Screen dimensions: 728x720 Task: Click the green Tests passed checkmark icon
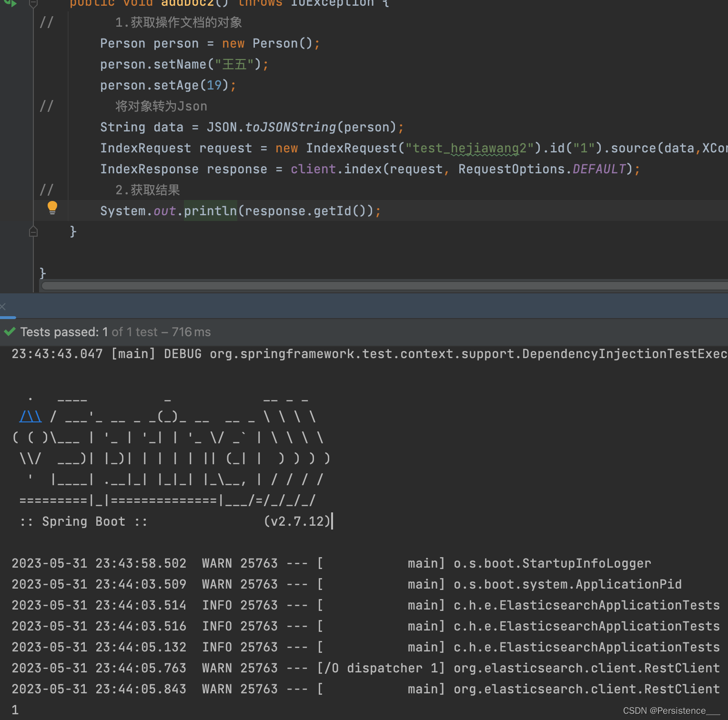pos(10,331)
